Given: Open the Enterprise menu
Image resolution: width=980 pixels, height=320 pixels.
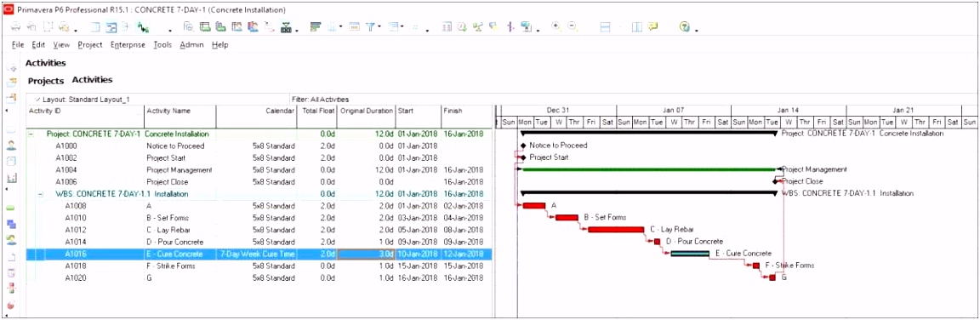Looking at the screenshot, I should coord(128,44).
